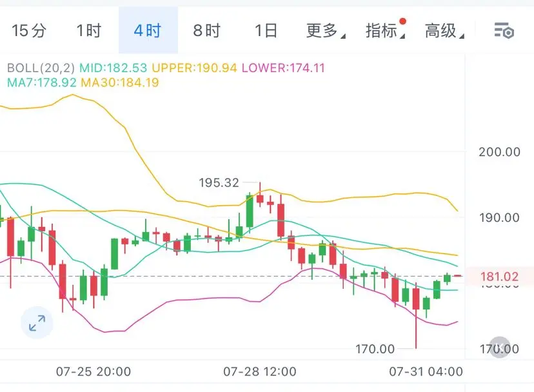
Task: Tap the 200.00 price axis label
Action: [500, 152]
